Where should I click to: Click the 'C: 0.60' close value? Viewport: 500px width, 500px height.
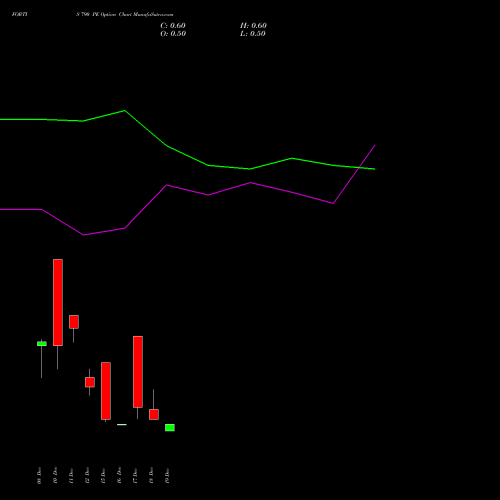[x=173, y=26]
